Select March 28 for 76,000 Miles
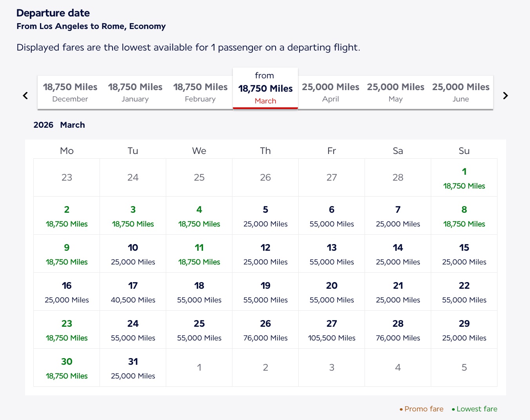 point(398,330)
